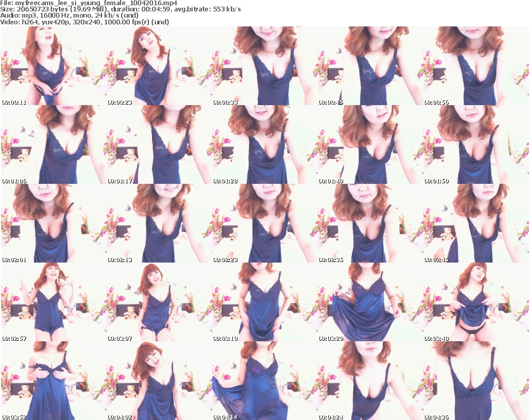Viewport: 530px width, 420px height.
Task: Choose the snapshot marked 00:03:29
Action: [x=371, y=302]
